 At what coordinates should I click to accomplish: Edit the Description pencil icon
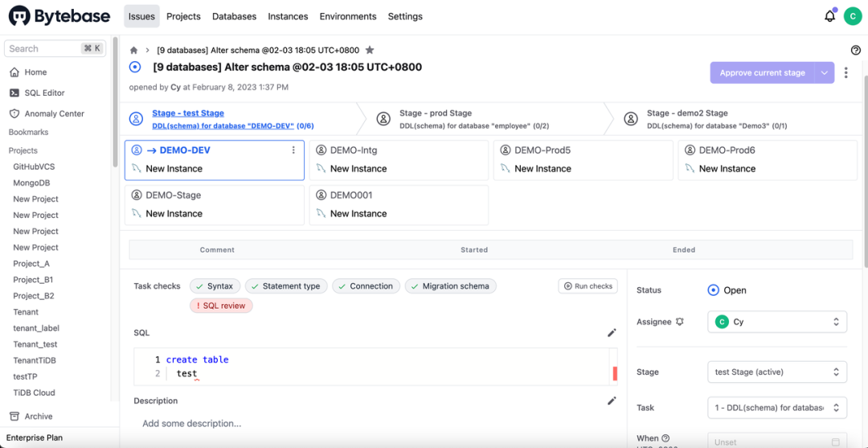(x=612, y=401)
